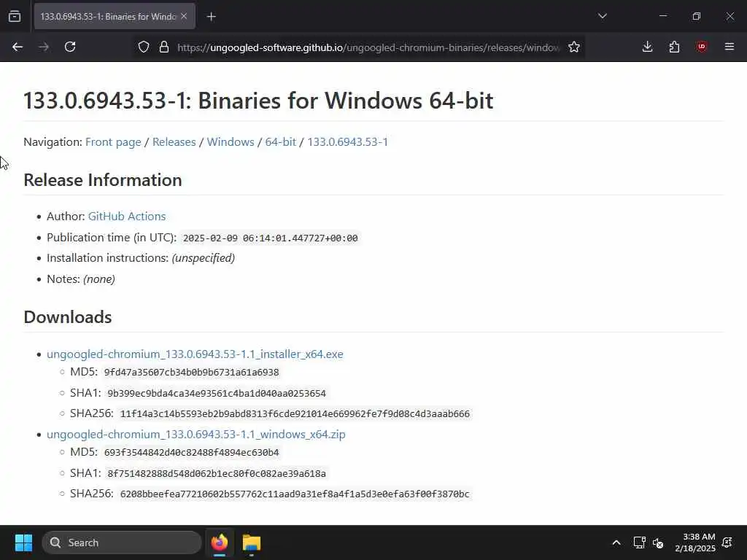This screenshot has height=560, width=747.
Task: Go back one page
Action: tap(18, 47)
